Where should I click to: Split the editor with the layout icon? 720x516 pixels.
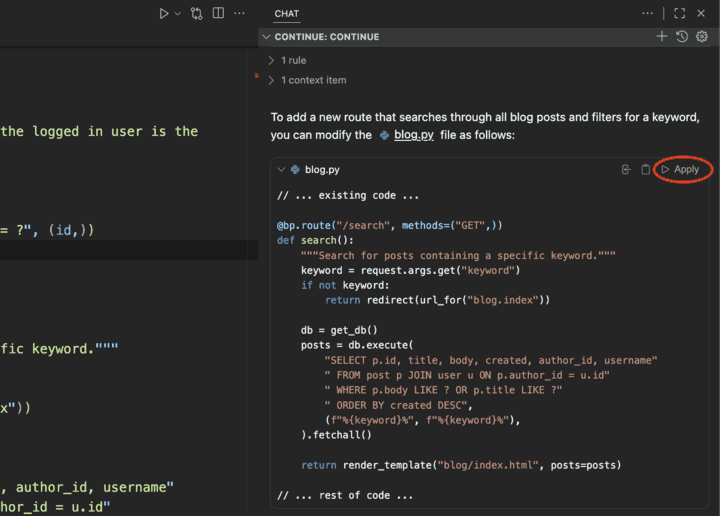click(217, 14)
